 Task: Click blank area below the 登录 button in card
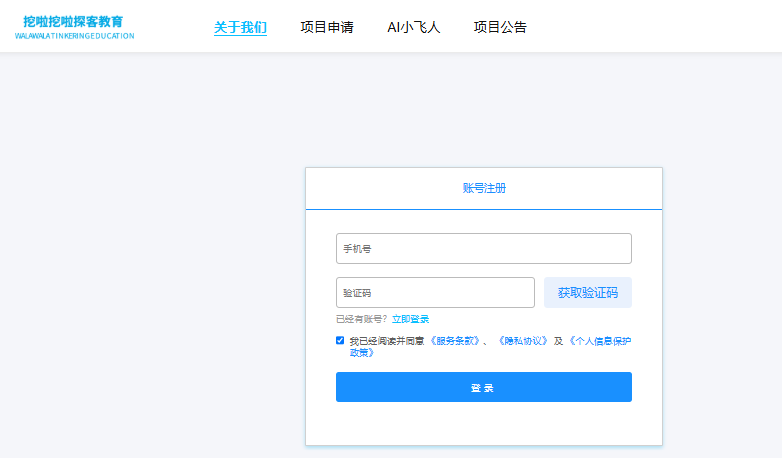(x=484, y=424)
